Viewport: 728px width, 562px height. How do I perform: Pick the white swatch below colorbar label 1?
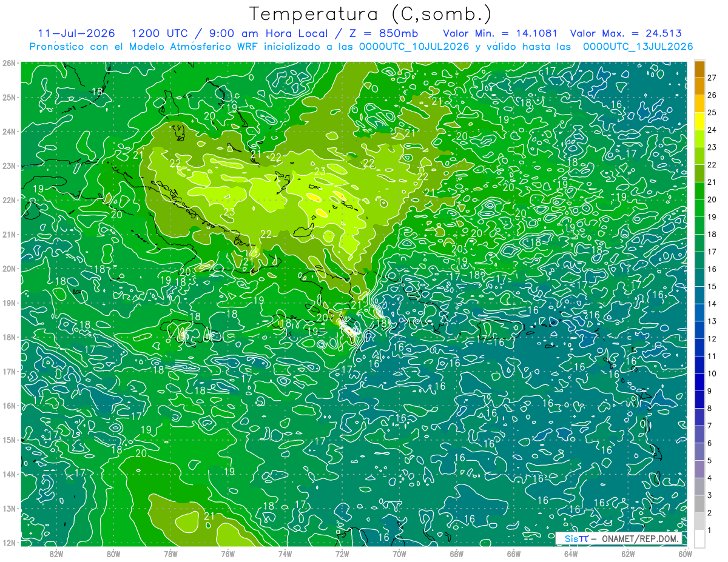(x=699, y=538)
